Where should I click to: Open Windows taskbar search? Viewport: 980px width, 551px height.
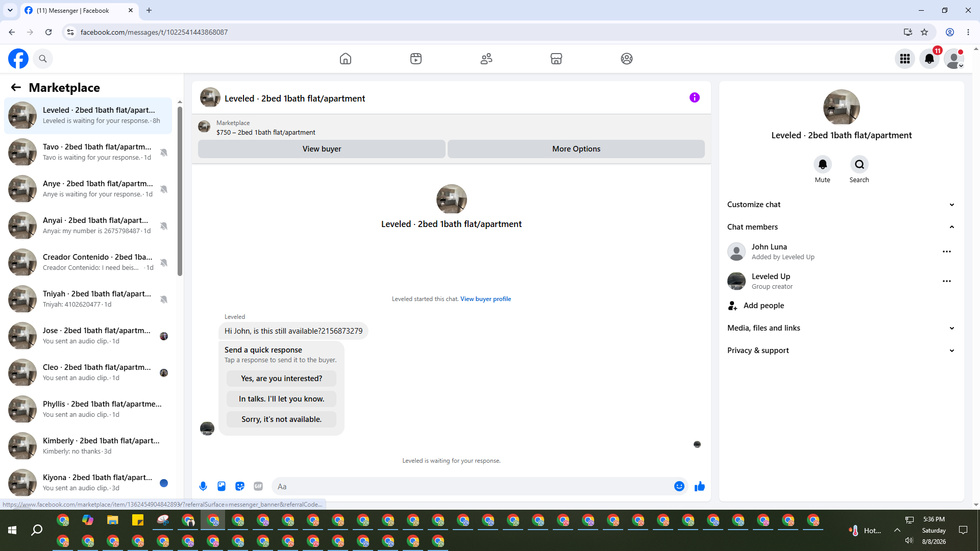click(37, 531)
